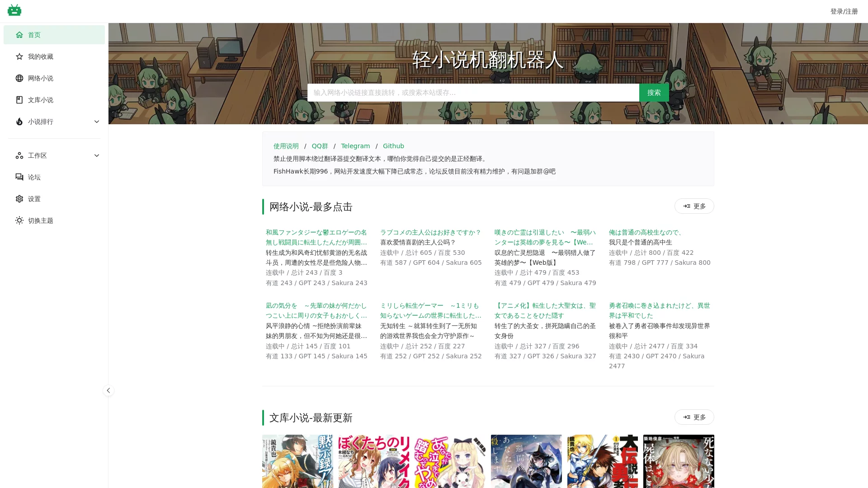Click the 搜索 search button
The width and height of the screenshot is (868, 488).
point(654,93)
